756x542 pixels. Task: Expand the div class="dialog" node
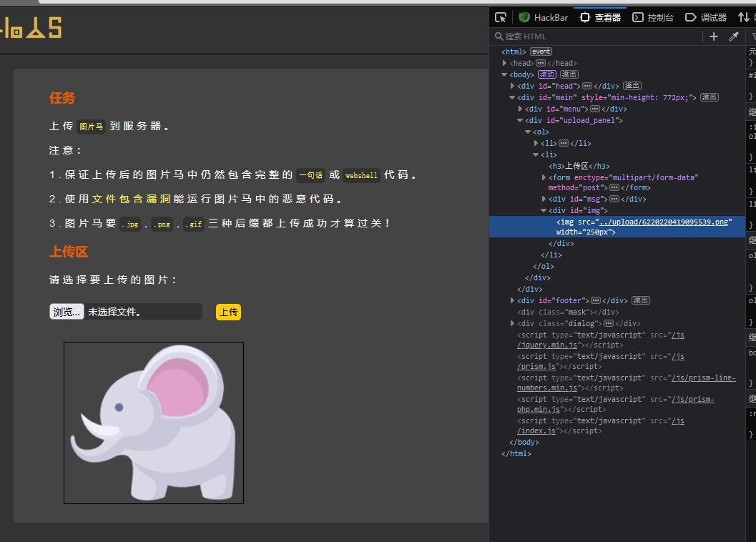(512, 324)
